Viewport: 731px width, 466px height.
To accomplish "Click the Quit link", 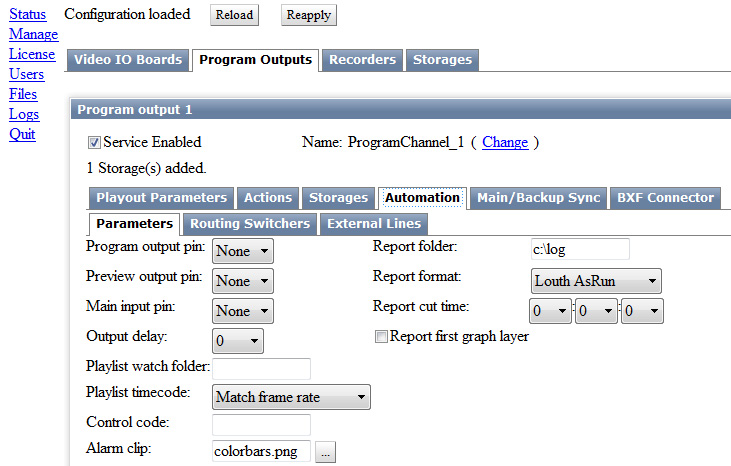I will tap(22, 134).
